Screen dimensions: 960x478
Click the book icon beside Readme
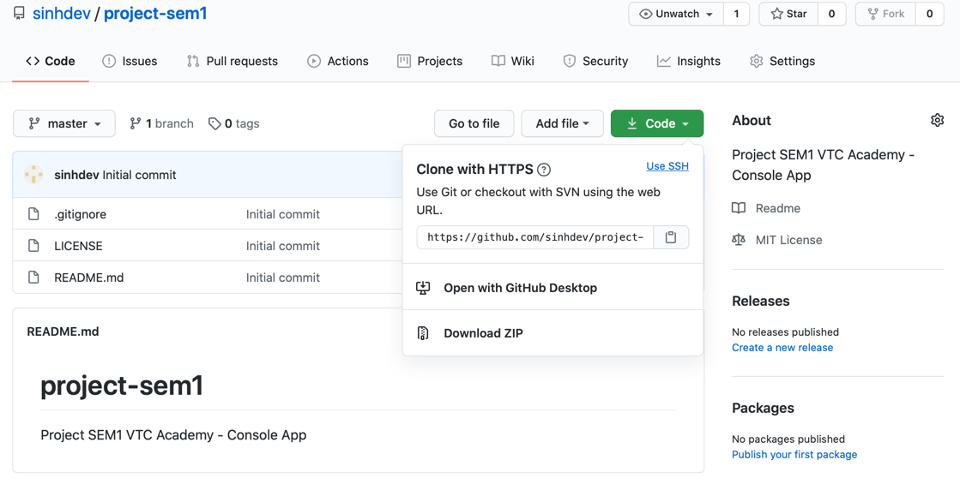point(739,208)
